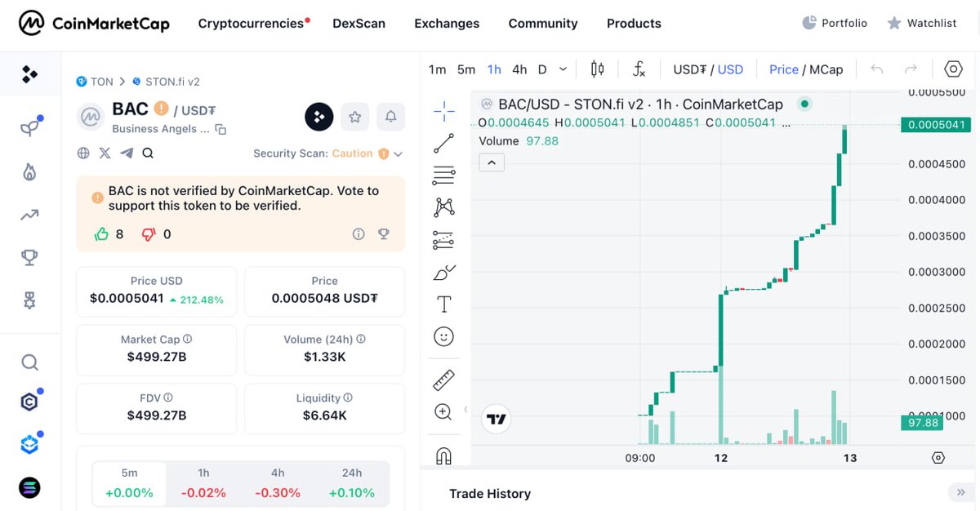Viewport: 980px width, 511px height.
Task: Select the 4h price change tab
Action: coord(278,483)
